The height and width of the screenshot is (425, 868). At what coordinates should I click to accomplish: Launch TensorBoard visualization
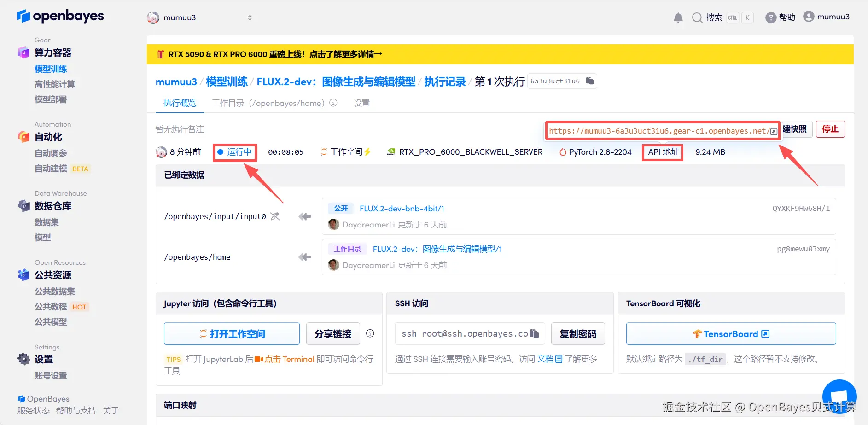pos(730,333)
